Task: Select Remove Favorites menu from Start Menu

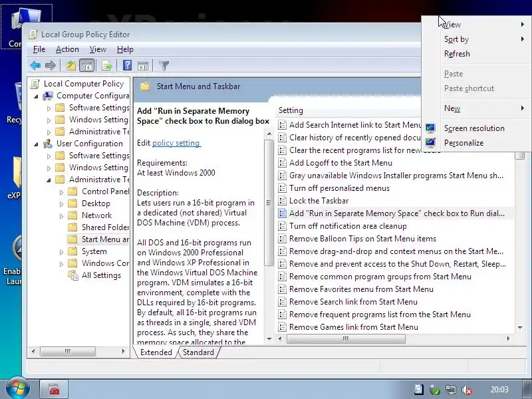Action: pyautogui.click(x=361, y=289)
